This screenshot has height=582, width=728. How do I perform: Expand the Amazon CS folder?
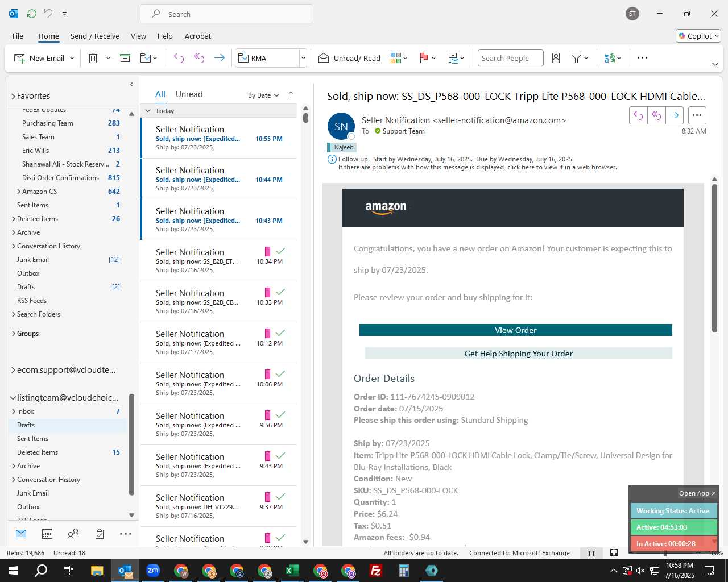[x=19, y=192]
